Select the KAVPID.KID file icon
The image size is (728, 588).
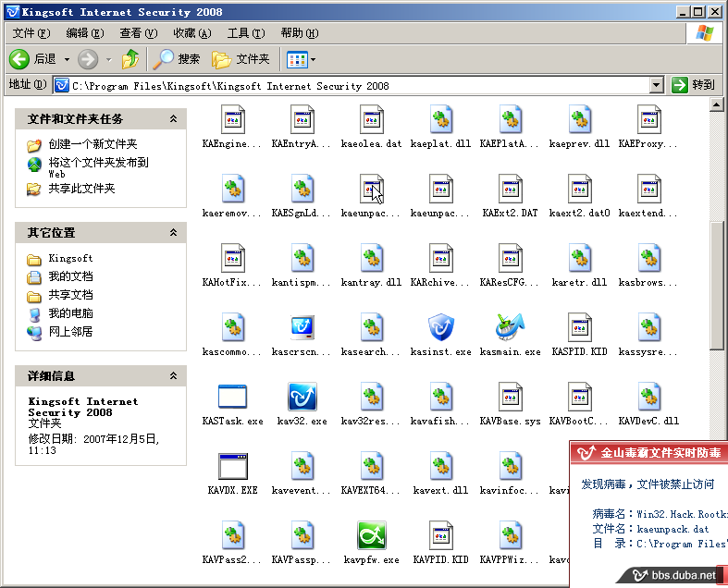pyautogui.click(x=440, y=535)
